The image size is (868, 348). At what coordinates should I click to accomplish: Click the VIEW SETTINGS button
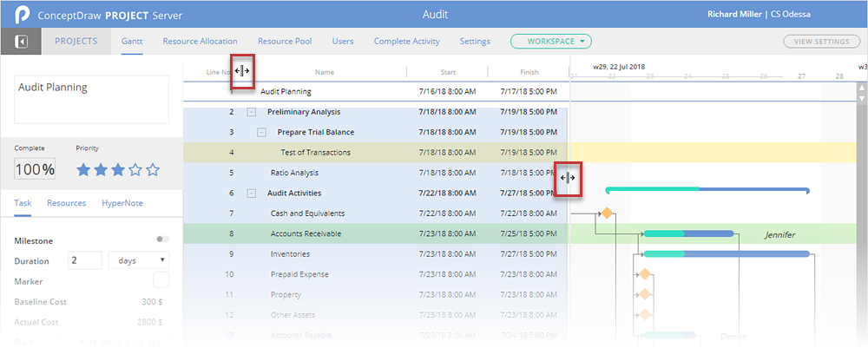coord(821,42)
